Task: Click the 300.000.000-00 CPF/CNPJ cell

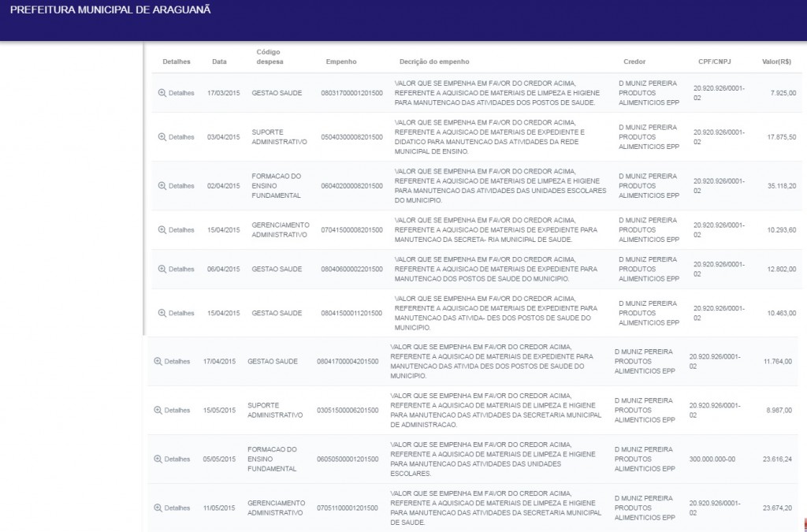Action: pos(712,459)
